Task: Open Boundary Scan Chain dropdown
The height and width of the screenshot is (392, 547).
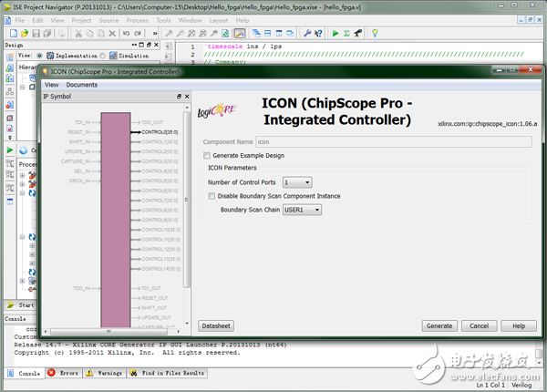Action: (x=304, y=210)
